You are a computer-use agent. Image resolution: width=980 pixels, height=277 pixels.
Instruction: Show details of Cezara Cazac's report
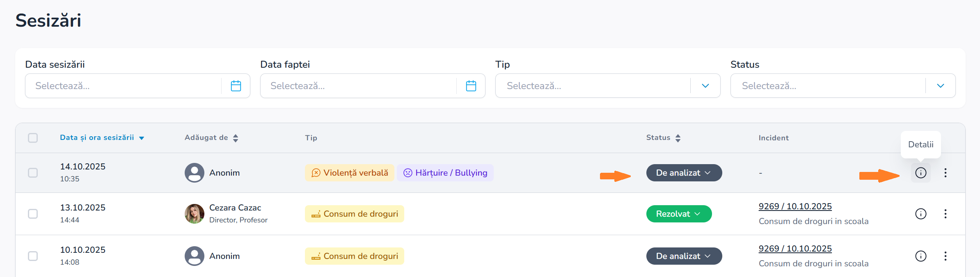pyautogui.click(x=921, y=214)
